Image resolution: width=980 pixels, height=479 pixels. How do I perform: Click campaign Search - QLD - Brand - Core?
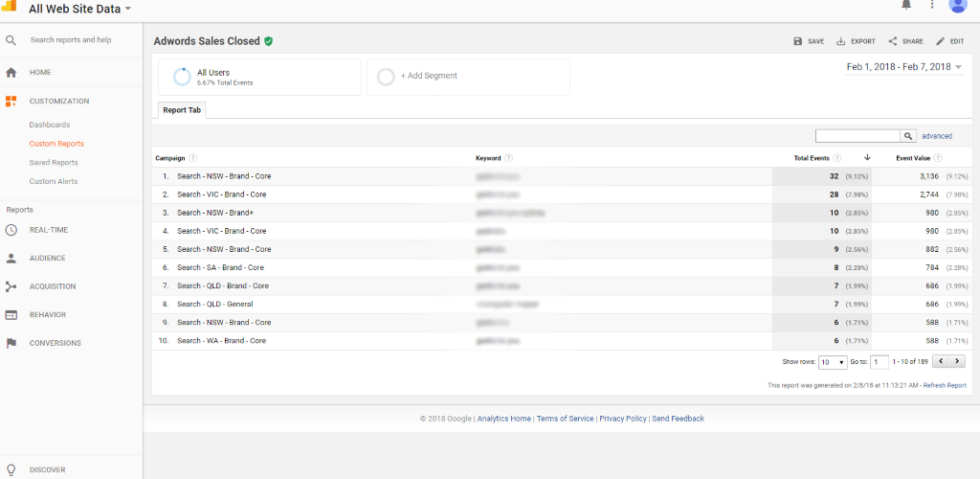[x=222, y=285]
